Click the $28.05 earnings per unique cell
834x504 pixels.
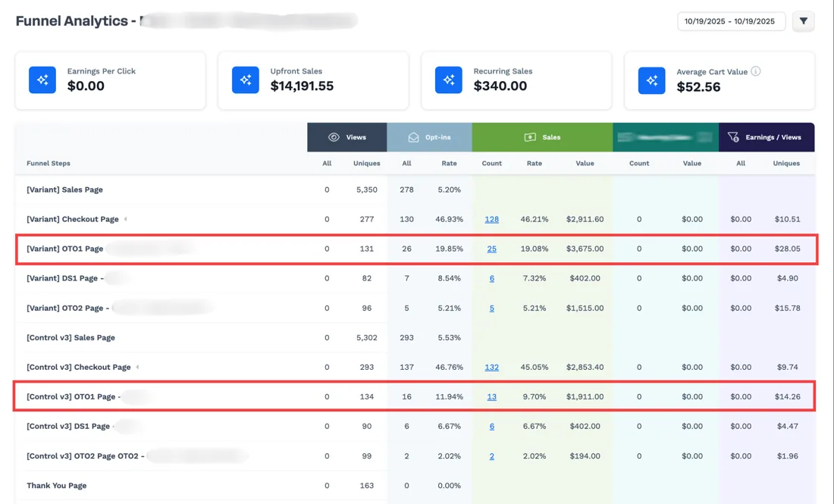[x=787, y=249]
